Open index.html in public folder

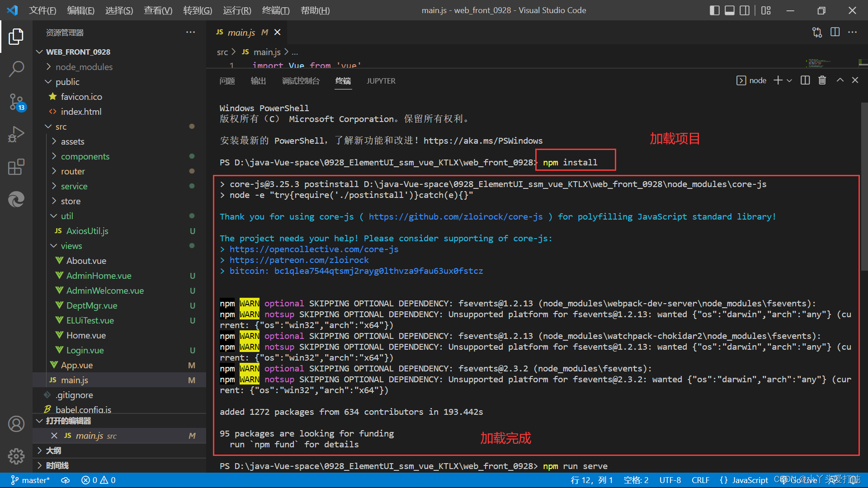[x=119, y=112]
